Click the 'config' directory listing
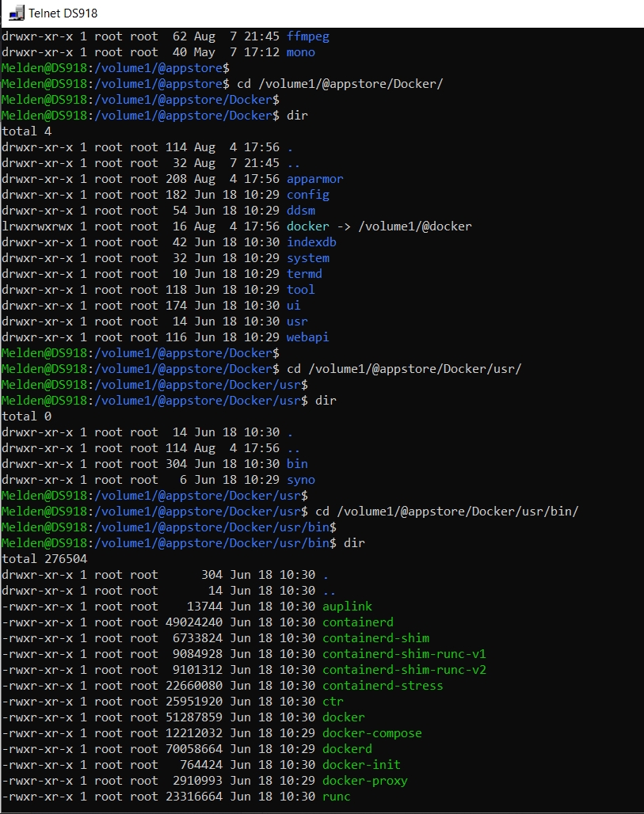The width and height of the screenshot is (644, 814). pyautogui.click(x=308, y=196)
